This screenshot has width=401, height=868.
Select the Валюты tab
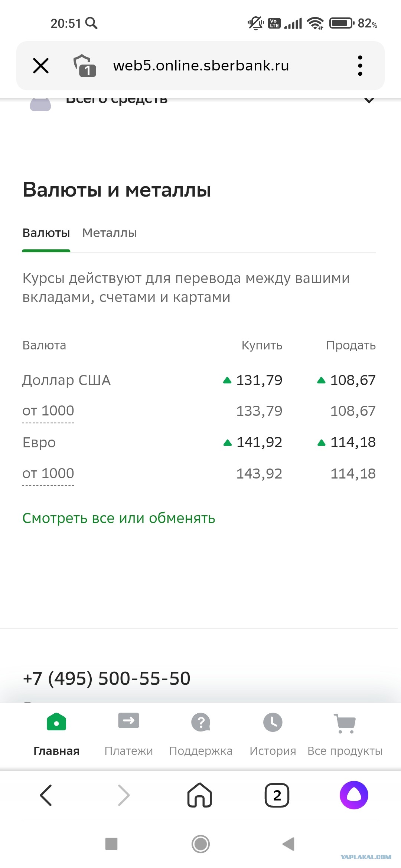(x=46, y=233)
